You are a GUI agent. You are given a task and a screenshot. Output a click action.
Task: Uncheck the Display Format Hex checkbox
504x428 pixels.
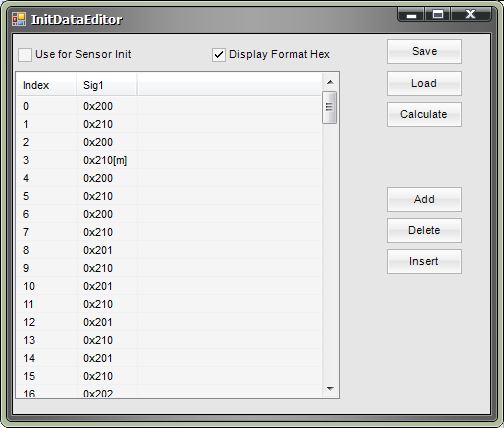pyautogui.click(x=219, y=55)
